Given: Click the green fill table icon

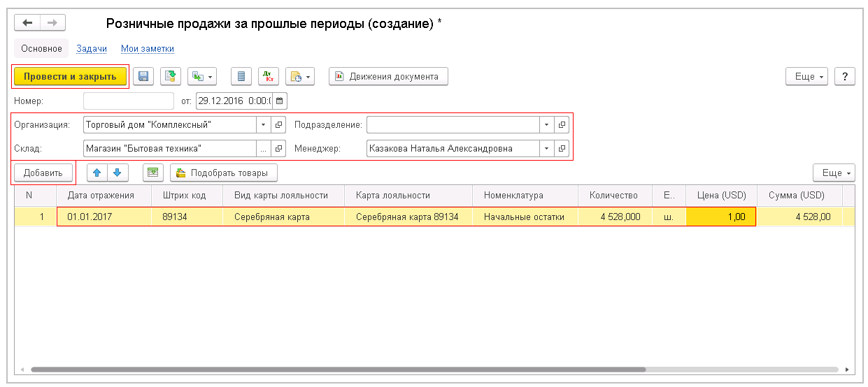Looking at the screenshot, I should click(x=153, y=173).
